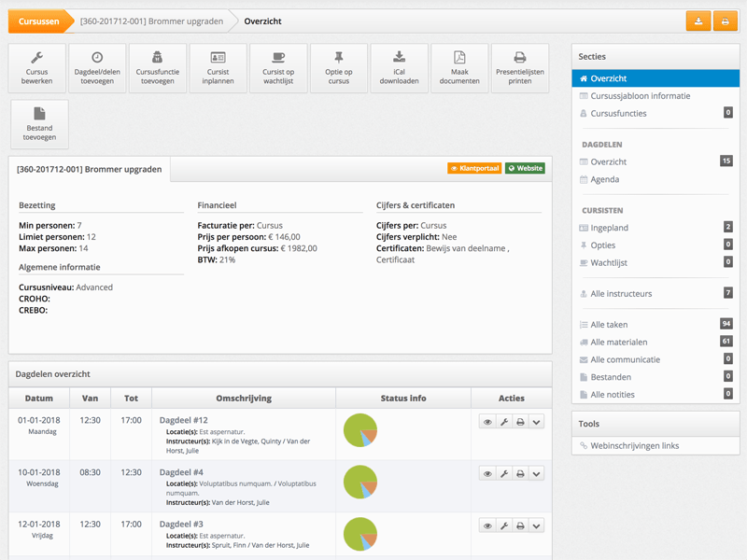The width and height of the screenshot is (747, 560).
Task: Print Dagdeel #12 using printer icon
Action: (520, 422)
